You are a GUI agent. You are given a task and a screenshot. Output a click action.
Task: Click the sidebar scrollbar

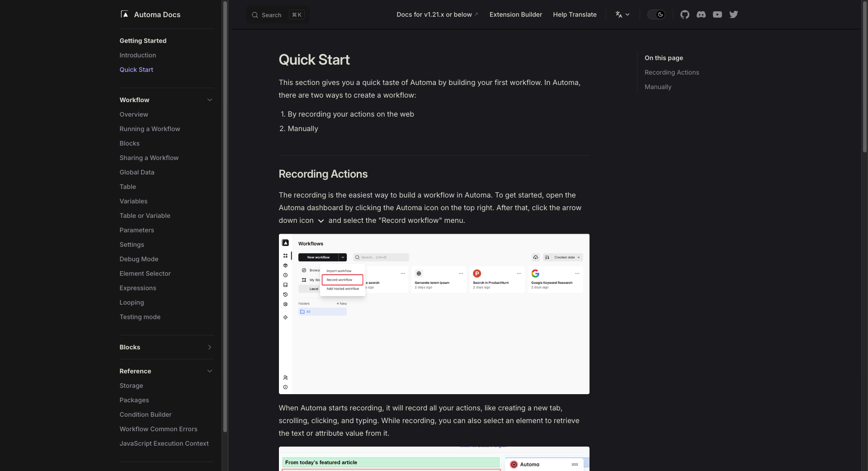coord(225,217)
